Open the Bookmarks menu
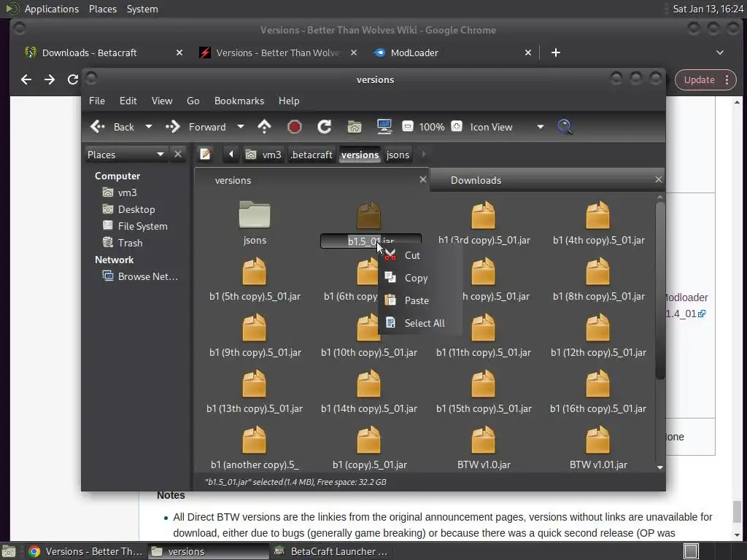Image resolution: width=747 pixels, height=560 pixels. (x=239, y=101)
